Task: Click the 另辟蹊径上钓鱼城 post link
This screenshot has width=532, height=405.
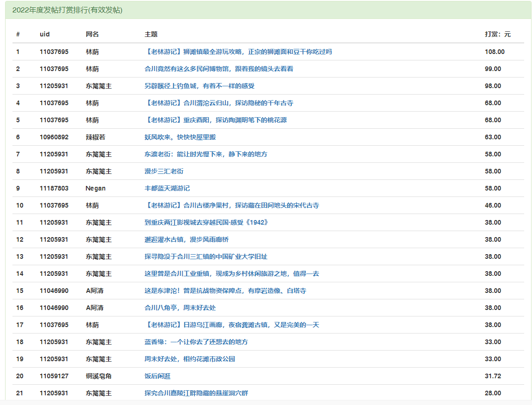Action: pos(199,86)
